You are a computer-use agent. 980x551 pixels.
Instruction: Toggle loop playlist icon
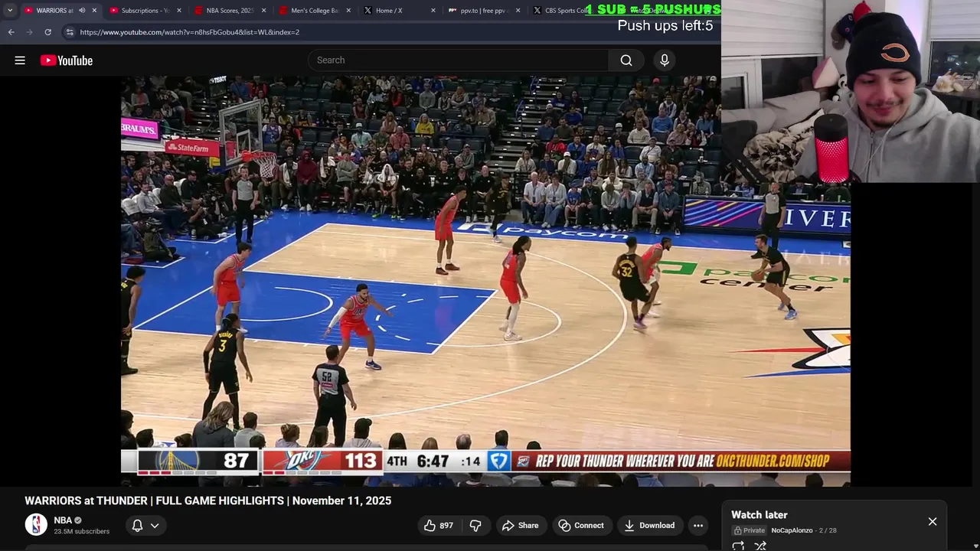[x=738, y=546]
